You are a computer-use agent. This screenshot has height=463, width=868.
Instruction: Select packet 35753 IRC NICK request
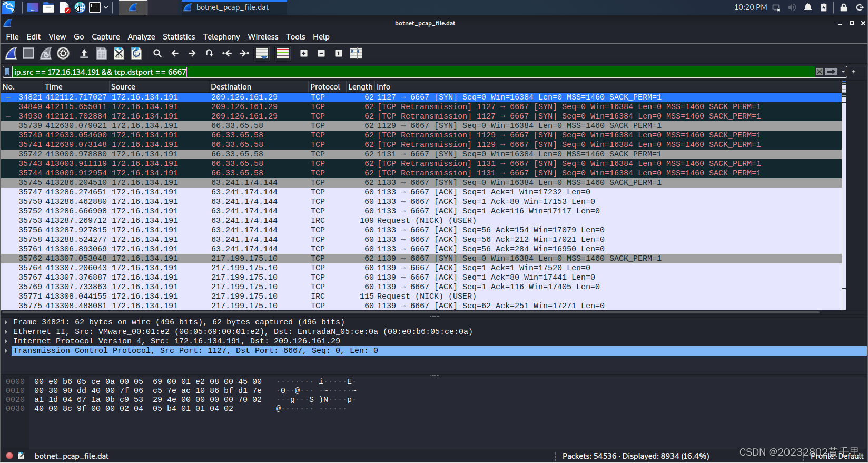(421, 221)
